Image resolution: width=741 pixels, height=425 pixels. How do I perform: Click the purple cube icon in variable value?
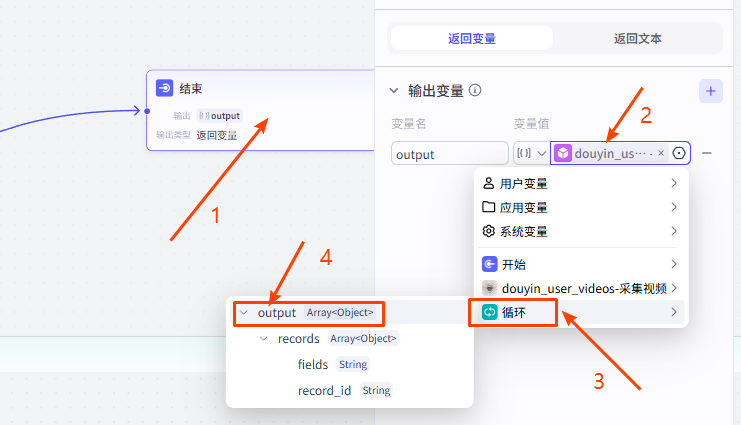[563, 153]
